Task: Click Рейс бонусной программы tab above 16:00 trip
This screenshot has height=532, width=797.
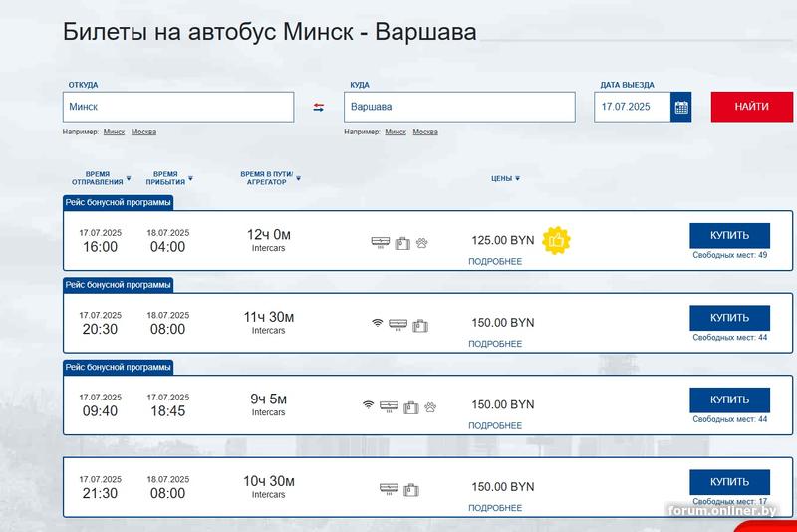Action: (x=118, y=203)
